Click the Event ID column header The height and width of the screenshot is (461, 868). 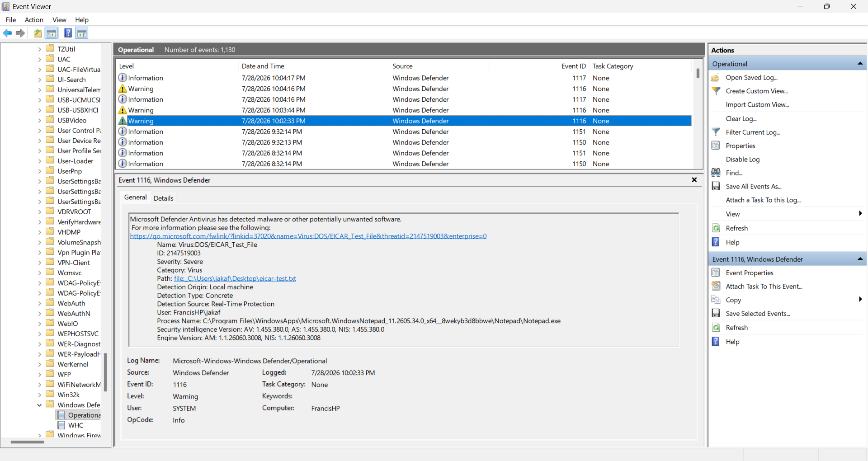click(x=539, y=66)
